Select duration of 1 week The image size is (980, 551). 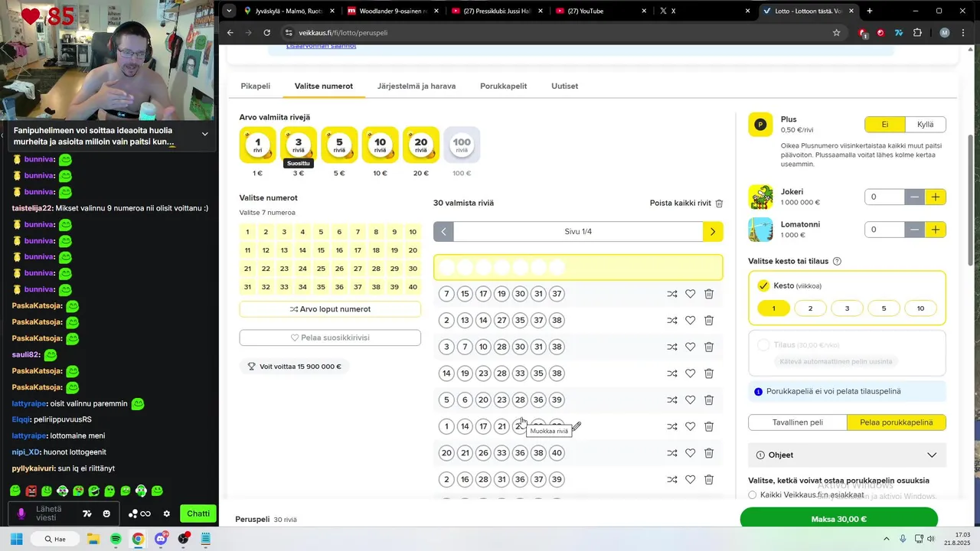pyautogui.click(x=773, y=308)
